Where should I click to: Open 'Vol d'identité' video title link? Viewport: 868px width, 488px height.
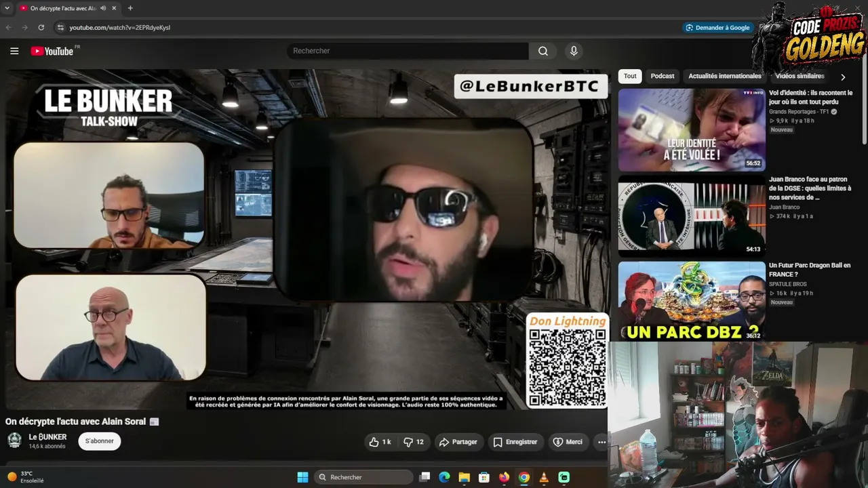[811, 98]
